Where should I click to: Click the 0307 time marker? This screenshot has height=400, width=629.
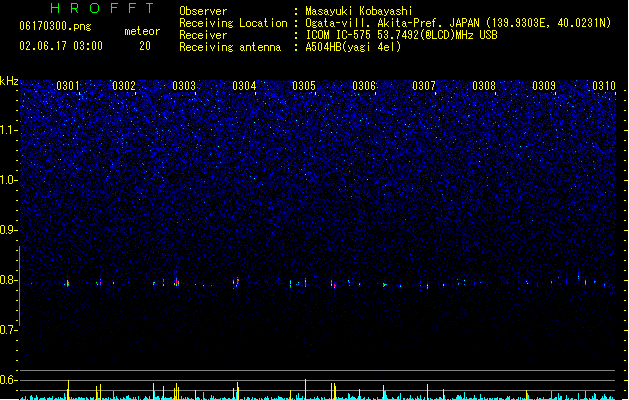(424, 86)
